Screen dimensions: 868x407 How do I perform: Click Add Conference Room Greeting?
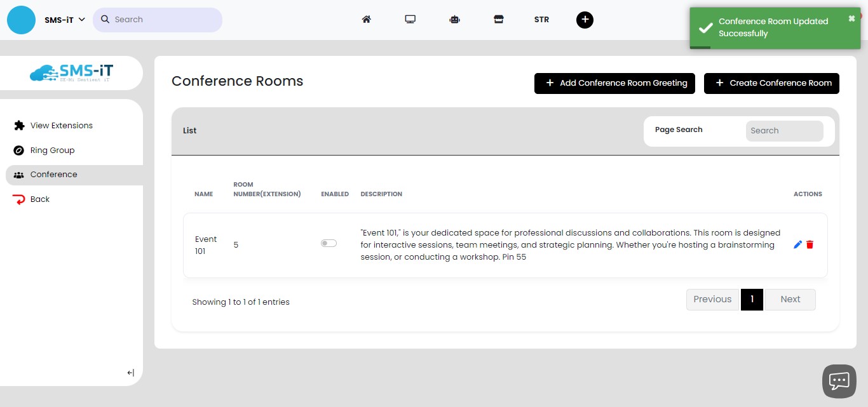(x=614, y=83)
